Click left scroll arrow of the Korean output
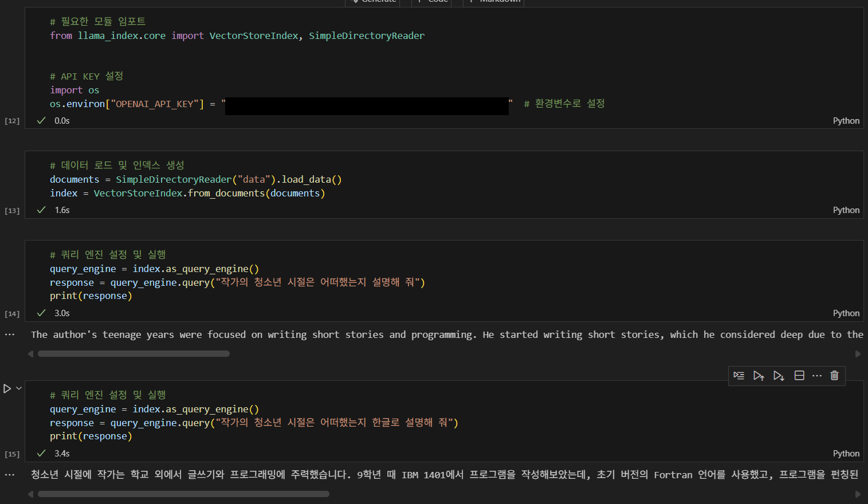 click(x=31, y=494)
